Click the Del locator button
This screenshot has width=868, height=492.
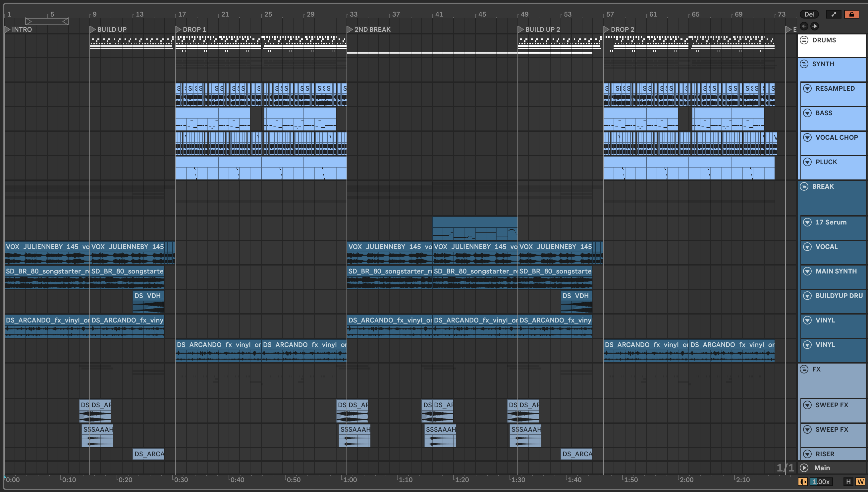tap(809, 14)
